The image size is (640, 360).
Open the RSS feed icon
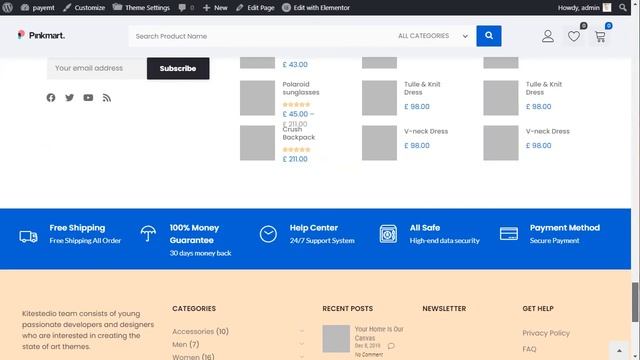(107, 98)
